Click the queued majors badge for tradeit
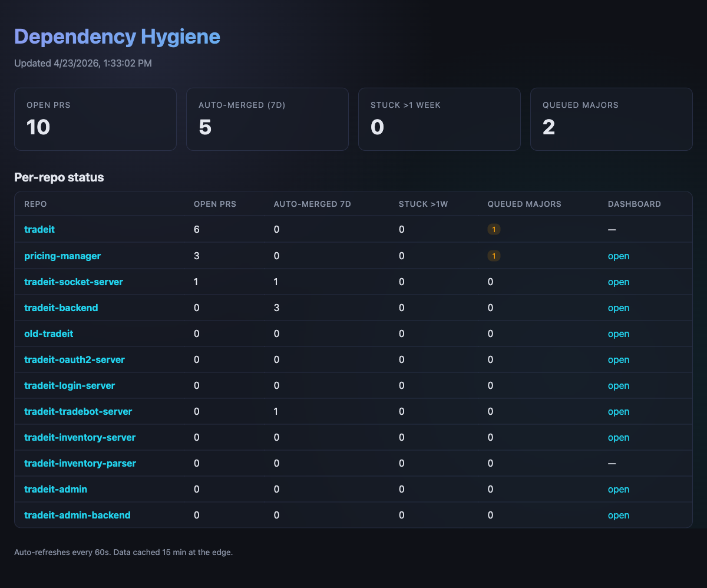This screenshot has width=707, height=588. click(494, 229)
